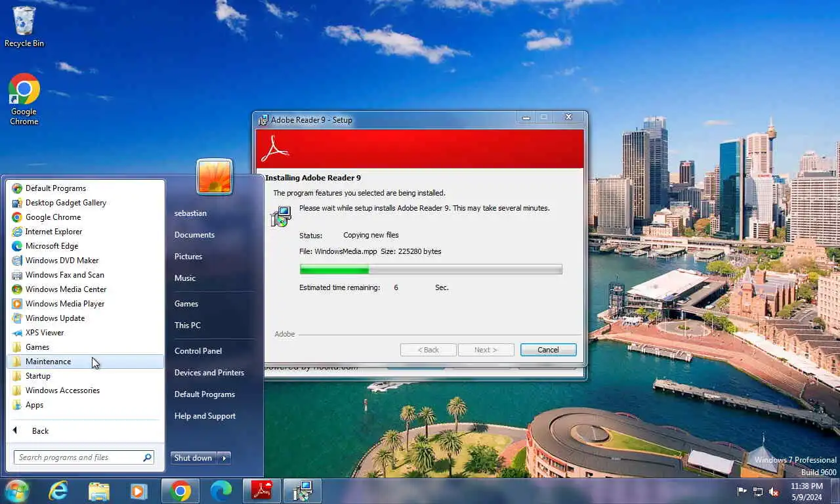Image resolution: width=840 pixels, height=504 pixels.
Task: Launch Internet Explorer from the taskbar
Action: (x=58, y=491)
